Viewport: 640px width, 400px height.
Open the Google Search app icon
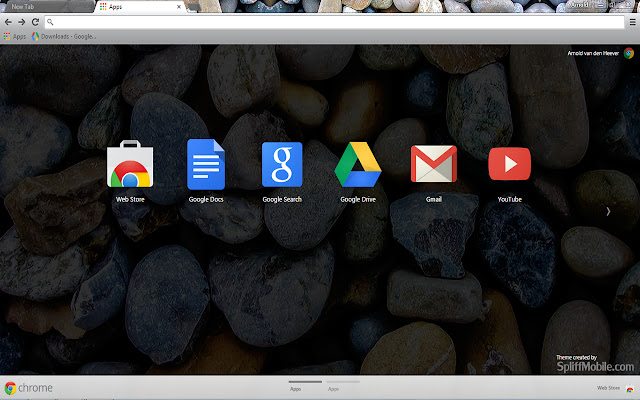tap(282, 164)
